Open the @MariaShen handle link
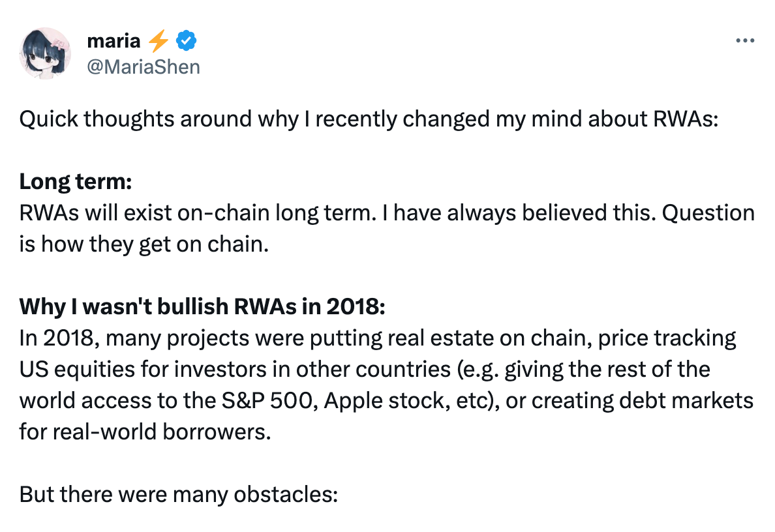This screenshot has width=775, height=532. (x=143, y=66)
